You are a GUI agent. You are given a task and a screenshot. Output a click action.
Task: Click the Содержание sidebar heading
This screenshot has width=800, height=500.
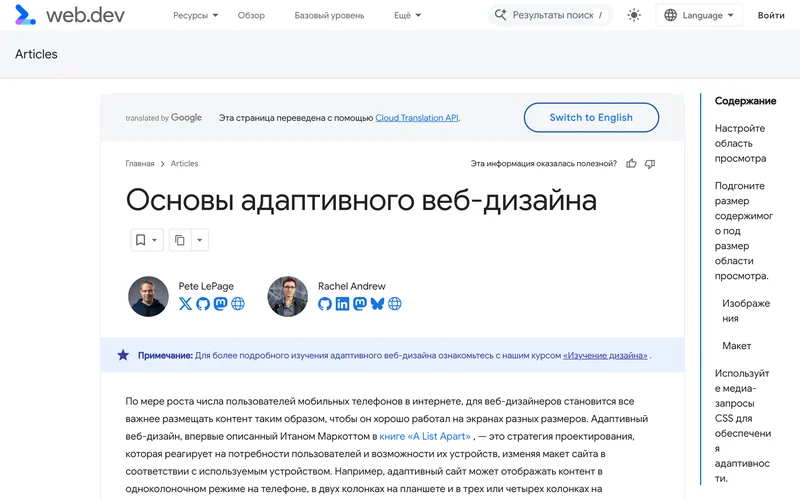click(745, 101)
